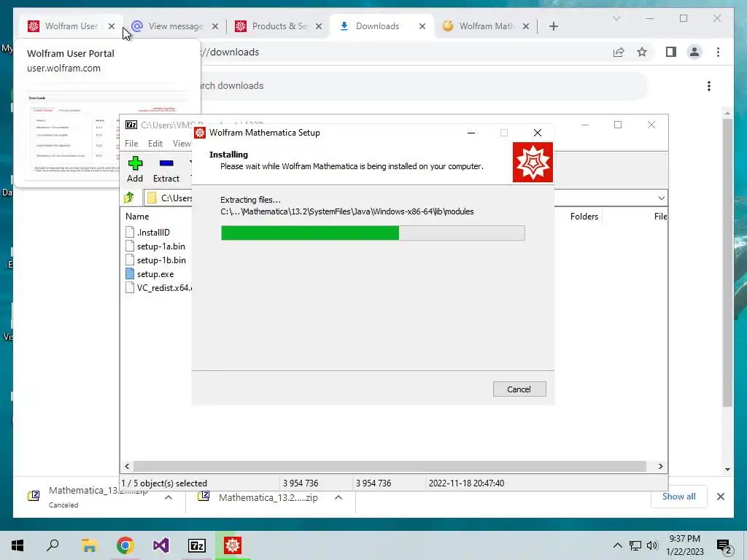Switch to the Wolfram User Portal tab

tap(71, 26)
